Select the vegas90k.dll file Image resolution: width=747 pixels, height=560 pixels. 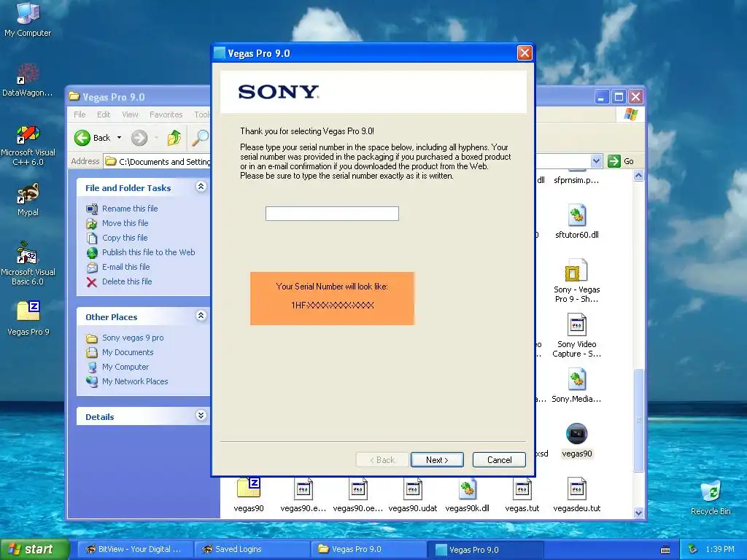(x=467, y=495)
